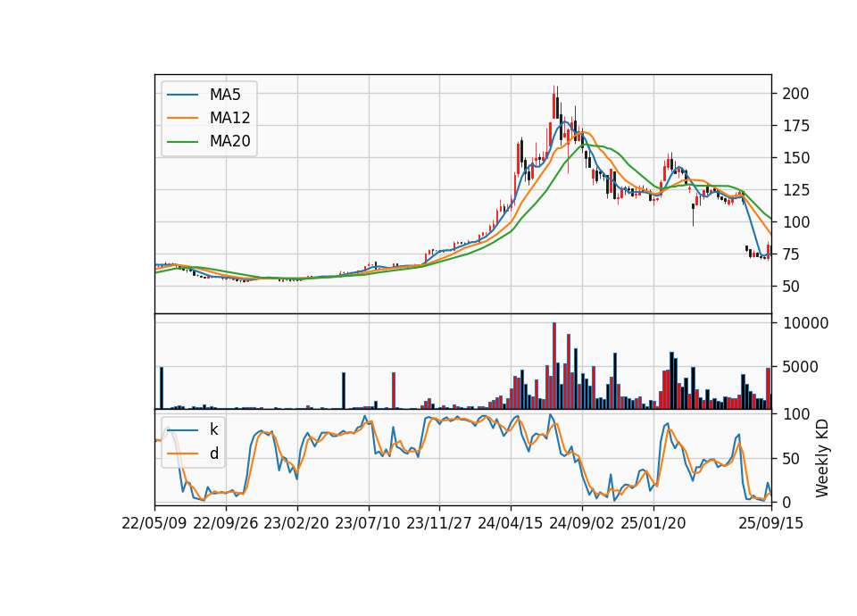Viewport: 857px width, 616px height.
Task: Click the 23/07/10 date tick label
Action: [368, 523]
